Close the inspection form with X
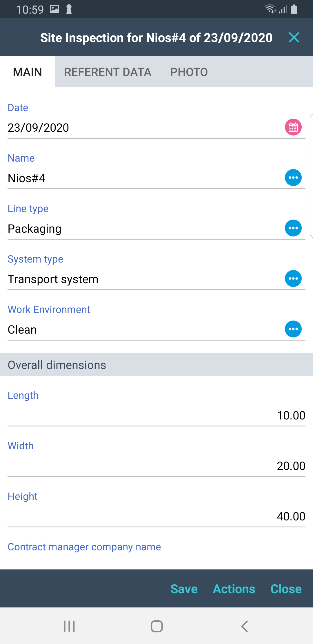Image resolution: width=313 pixels, height=644 pixels. (x=294, y=37)
